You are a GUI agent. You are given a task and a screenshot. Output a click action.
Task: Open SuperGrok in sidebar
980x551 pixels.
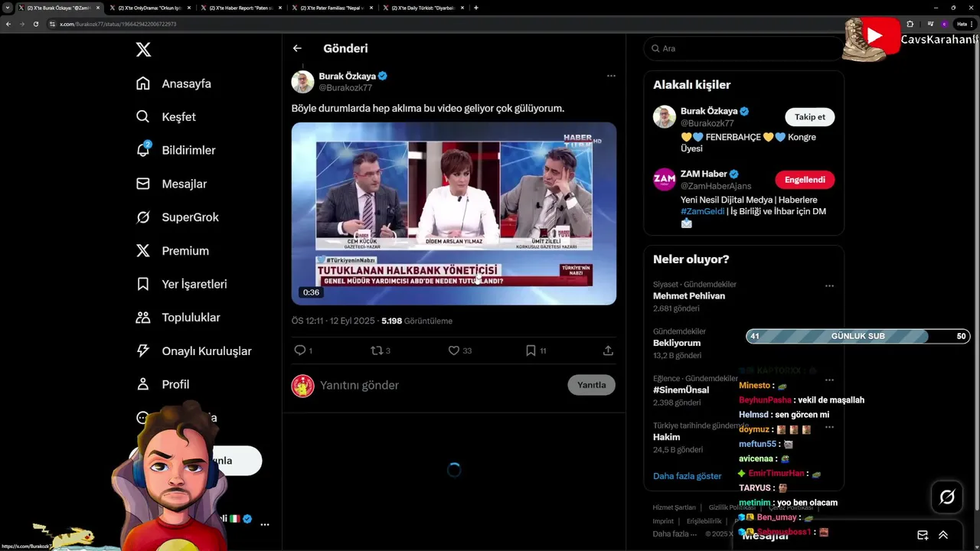[177, 217]
